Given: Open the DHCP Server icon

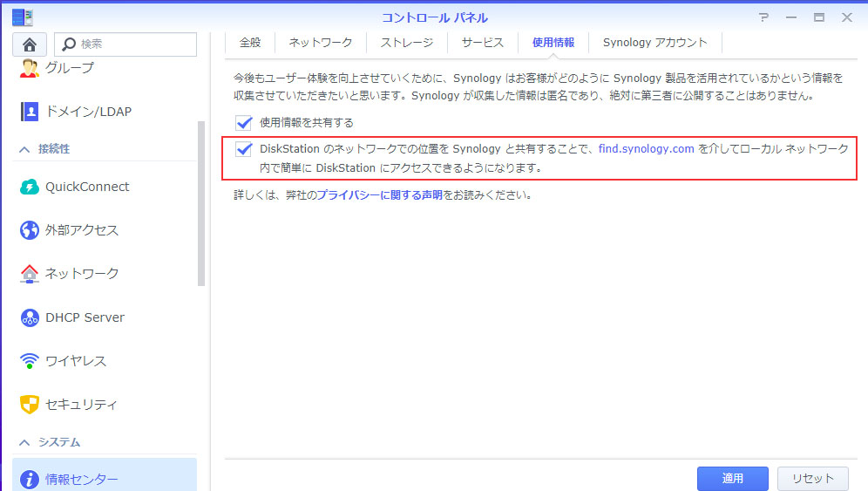Looking at the screenshot, I should (x=30, y=317).
